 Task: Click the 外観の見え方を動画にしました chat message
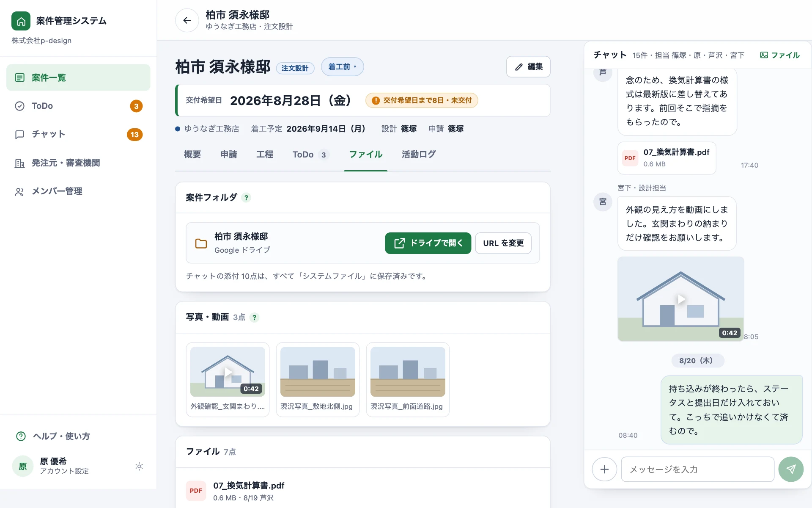click(677, 224)
